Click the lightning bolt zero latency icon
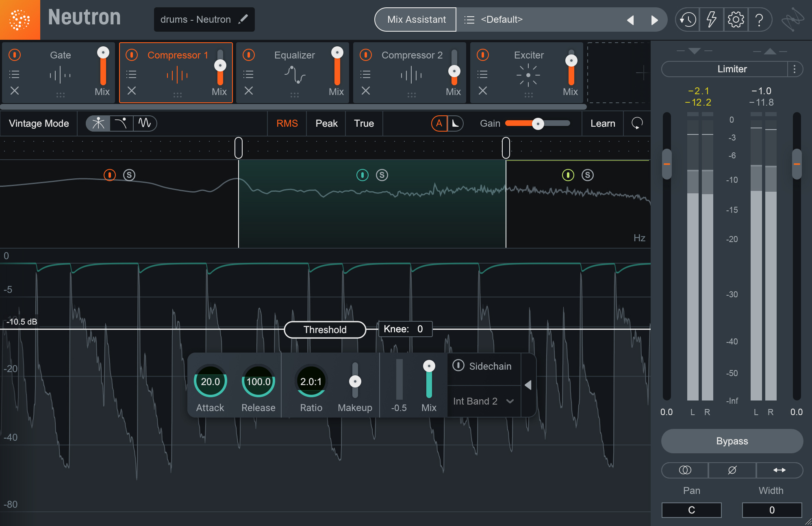Viewport: 812px width, 526px height. tap(711, 19)
